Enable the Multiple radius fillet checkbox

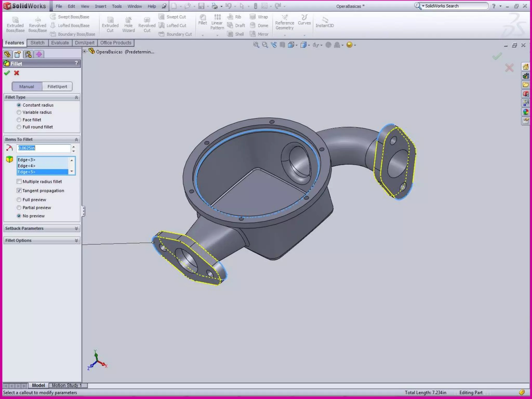[x=19, y=182]
